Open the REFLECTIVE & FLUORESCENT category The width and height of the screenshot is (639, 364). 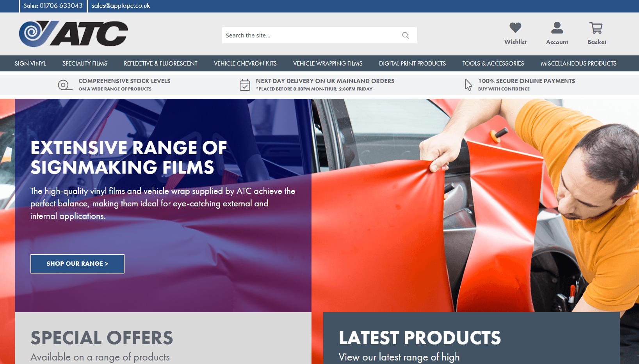point(160,63)
